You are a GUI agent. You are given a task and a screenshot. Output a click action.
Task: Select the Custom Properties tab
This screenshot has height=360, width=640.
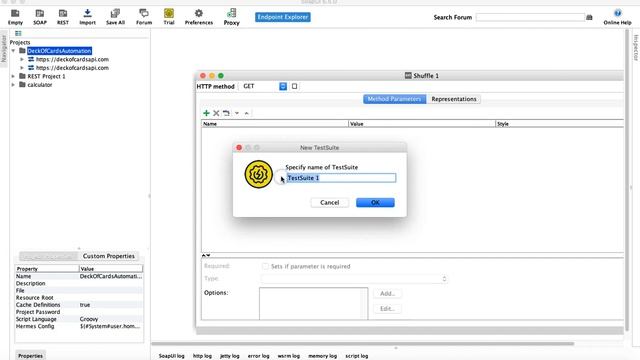(x=109, y=256)
